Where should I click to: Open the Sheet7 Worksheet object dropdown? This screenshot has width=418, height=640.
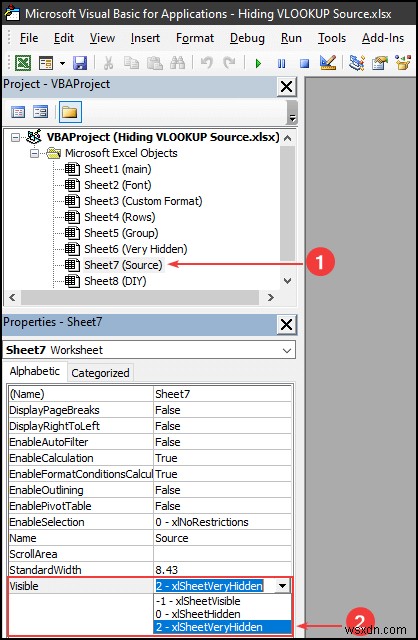(287, 350)
